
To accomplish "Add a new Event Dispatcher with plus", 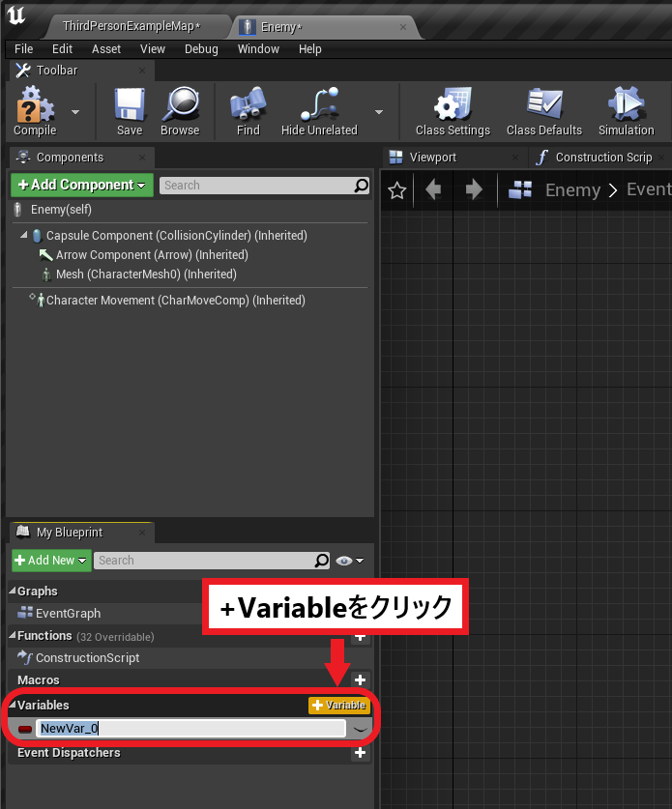I will pos(361,753).
